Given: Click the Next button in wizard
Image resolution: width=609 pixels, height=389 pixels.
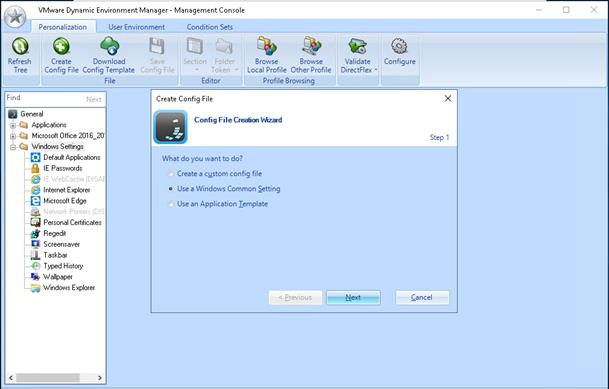Looking at the screenshot, I should [x=353, y=297].
